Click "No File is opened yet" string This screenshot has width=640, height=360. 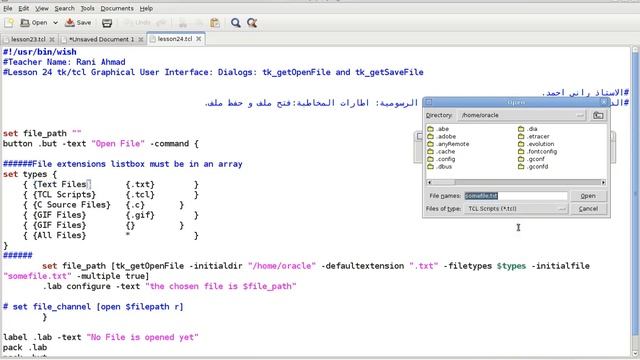tap(142, 338)
